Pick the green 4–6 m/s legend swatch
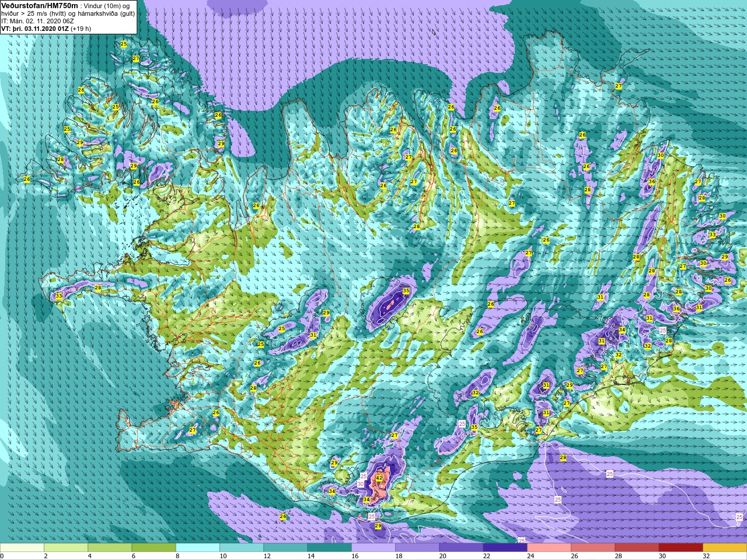Image resolution: width=747 pixels, height=560 pixels. (x=110, y=548)
